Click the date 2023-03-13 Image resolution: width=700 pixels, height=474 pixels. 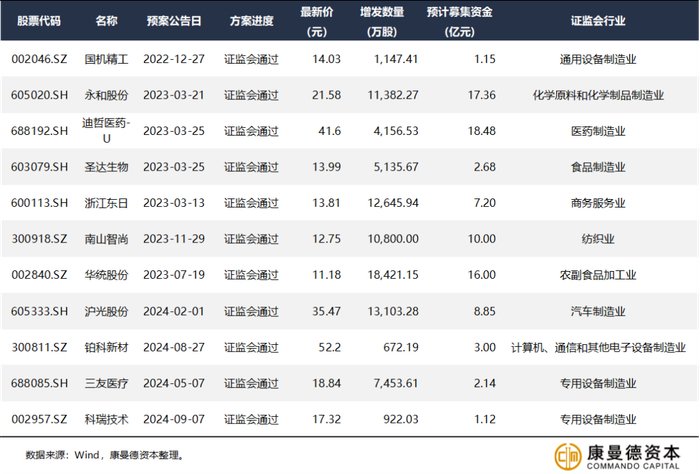click(174, 203)
